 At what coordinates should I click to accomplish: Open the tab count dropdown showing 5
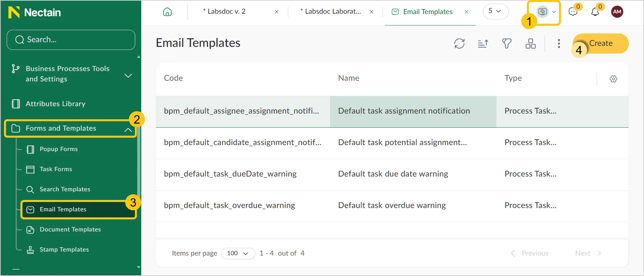click(495, 11)
